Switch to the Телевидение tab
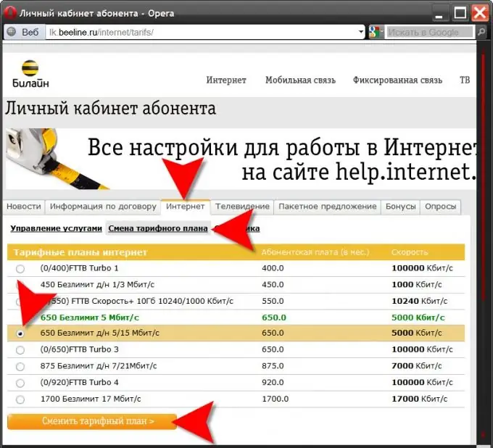Screen dimensions: 493x448 (242, 207)
